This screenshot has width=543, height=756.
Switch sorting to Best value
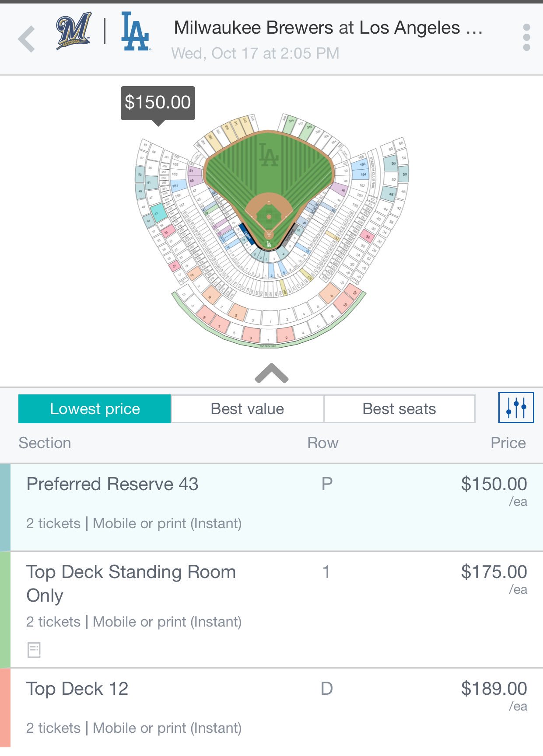(247, 409)
